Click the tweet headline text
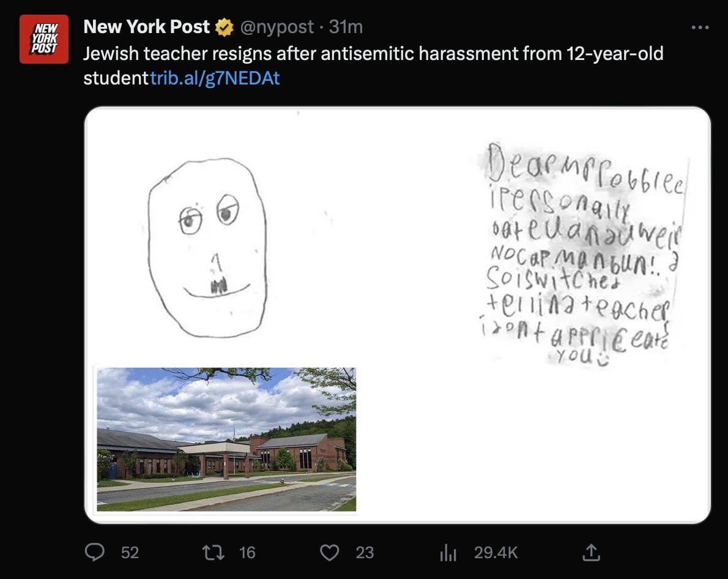This screenshot has height=579, width=728. (373, 54)
